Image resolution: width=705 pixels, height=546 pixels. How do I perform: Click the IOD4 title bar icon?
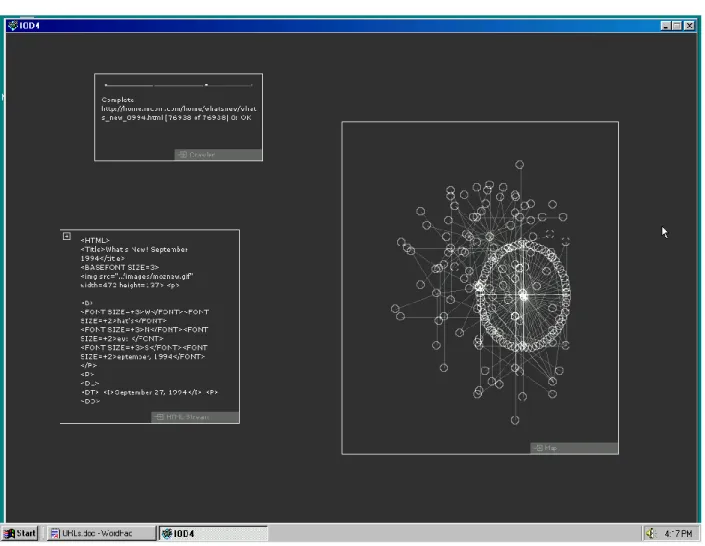coord(13,26)
